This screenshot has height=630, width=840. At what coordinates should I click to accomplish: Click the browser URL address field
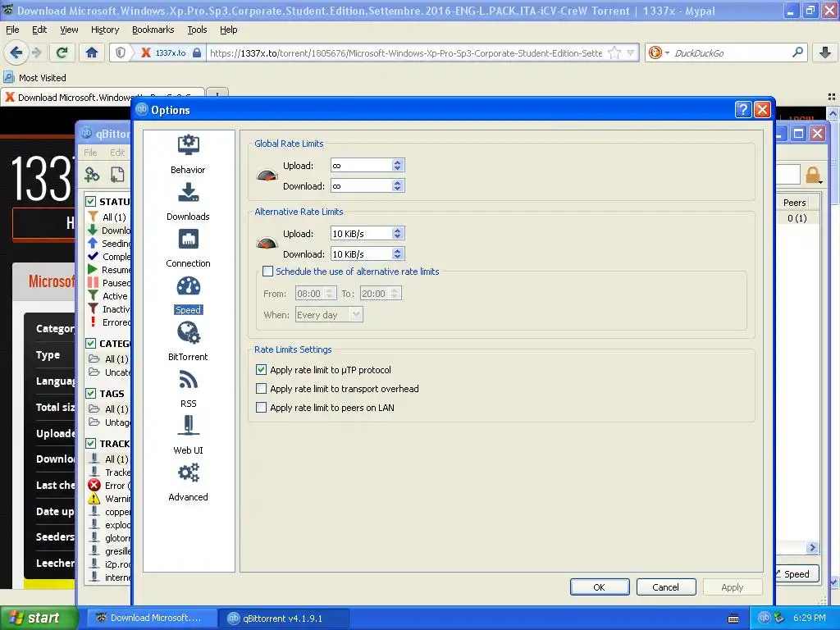click(x=406, y=52)
